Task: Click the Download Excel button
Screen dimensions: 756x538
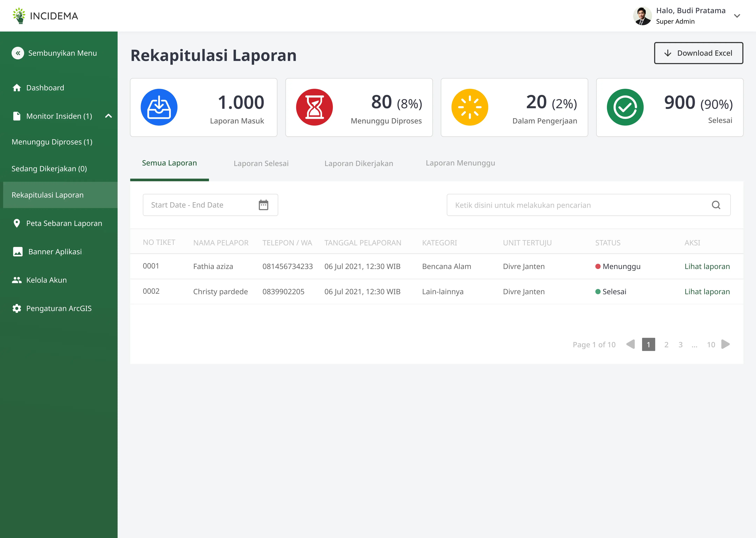Action: click(x=699, y=53)
